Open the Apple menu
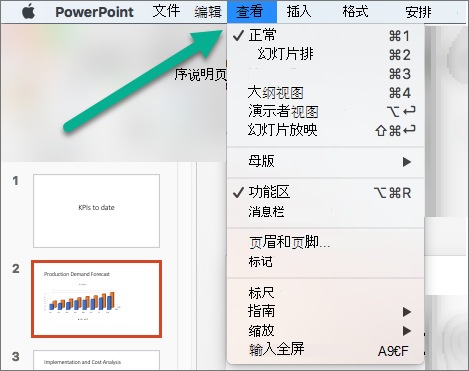 [x=29, y=12]
